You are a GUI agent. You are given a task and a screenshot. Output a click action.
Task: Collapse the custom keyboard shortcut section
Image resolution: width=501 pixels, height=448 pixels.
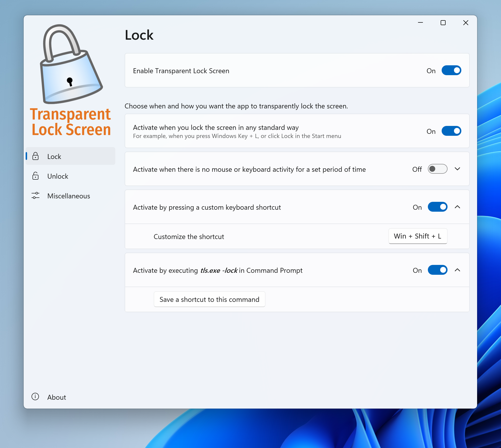coord(457,207)
